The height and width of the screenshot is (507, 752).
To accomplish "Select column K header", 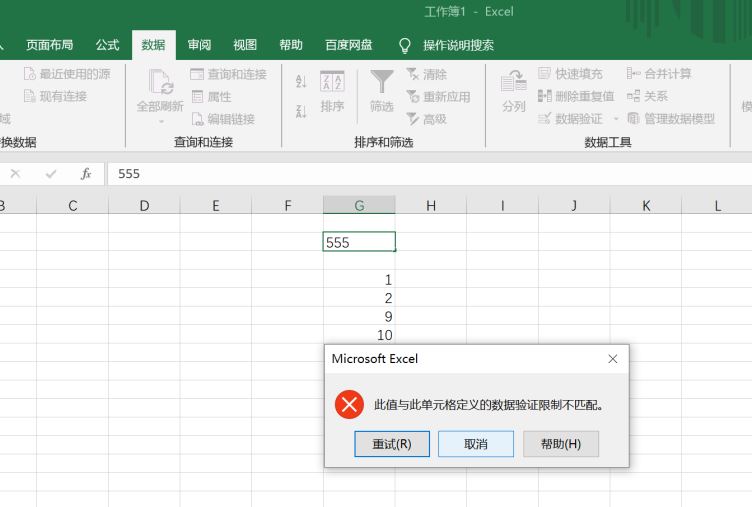I will 646,205.
